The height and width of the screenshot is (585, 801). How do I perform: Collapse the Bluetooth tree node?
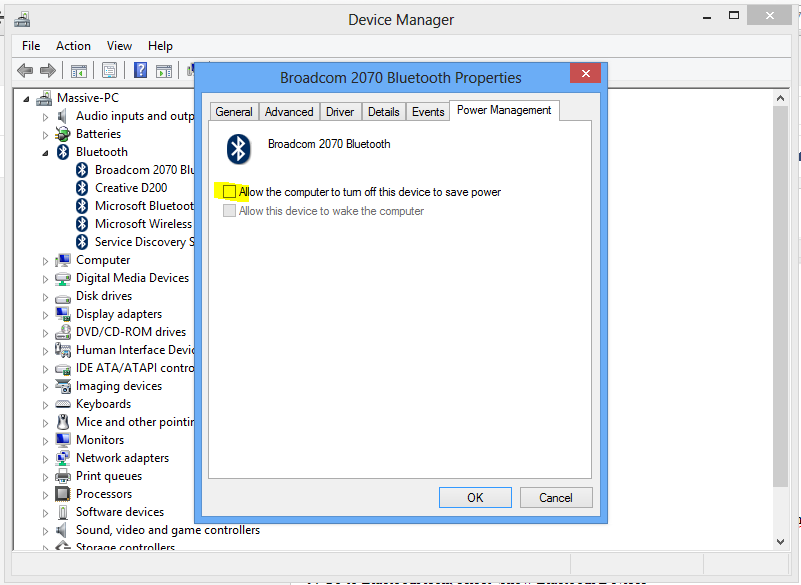(45, 153)
